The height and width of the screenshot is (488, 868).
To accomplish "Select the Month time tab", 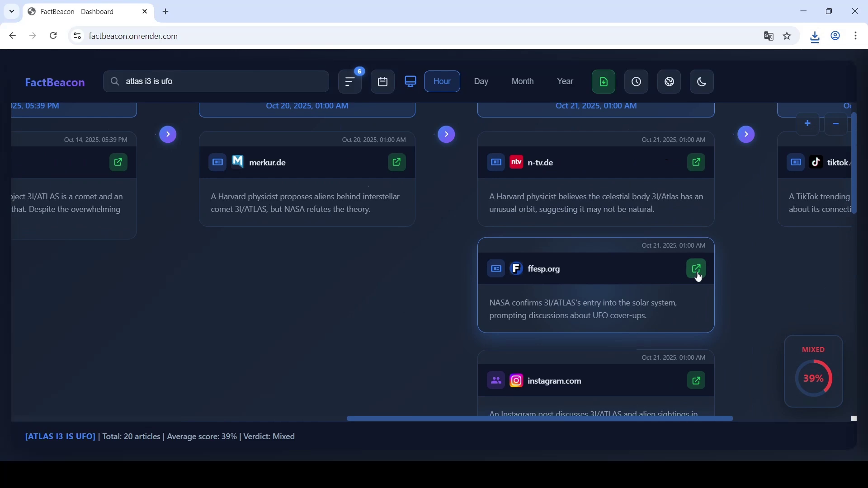I will (x=523, y=81).
